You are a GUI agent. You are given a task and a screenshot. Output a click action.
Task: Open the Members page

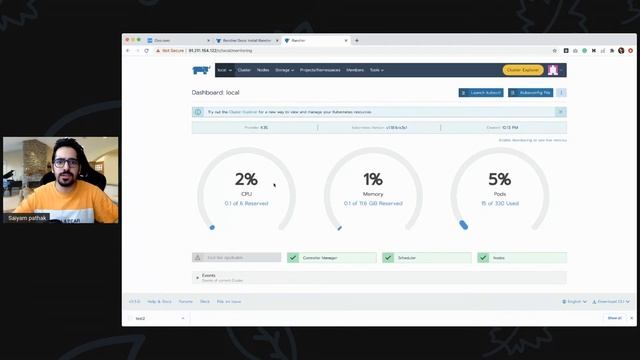click(355, 70)
